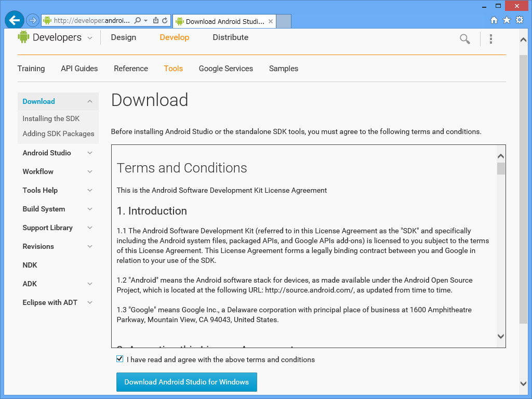Open Tools Help sidebar item

(x=40, y=190)
